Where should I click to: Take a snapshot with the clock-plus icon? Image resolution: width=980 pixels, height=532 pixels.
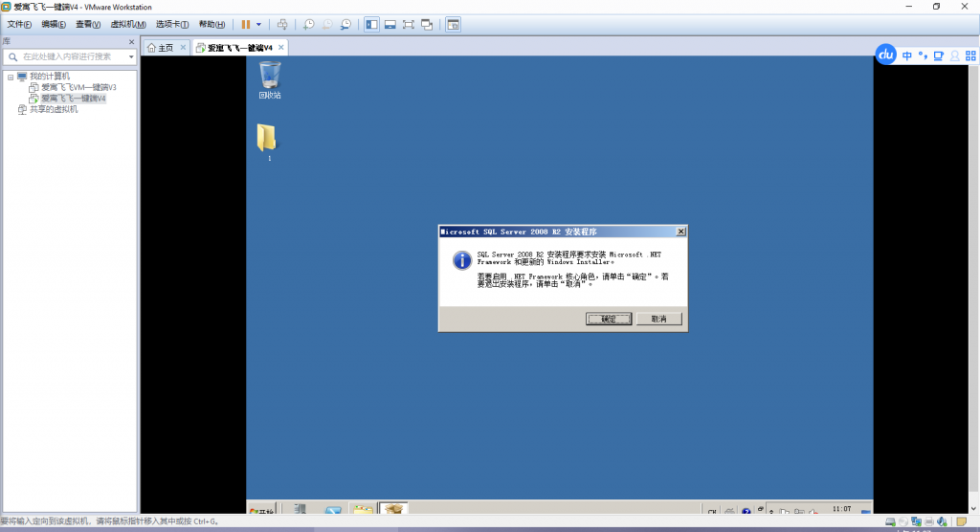pos(309,24)
